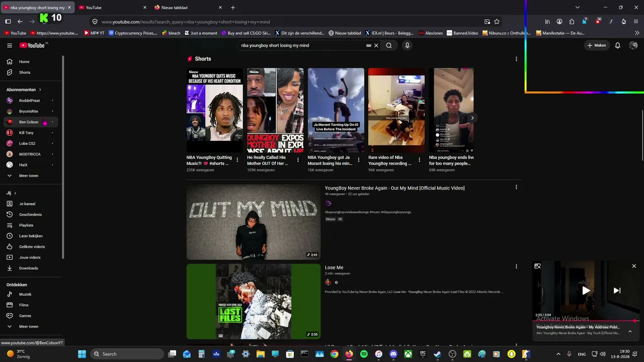The height and width of the screenshot is (362, 644).
Task: Bookmark this page with the star icon
Action: pyautogui.click(x=497, y=22)
